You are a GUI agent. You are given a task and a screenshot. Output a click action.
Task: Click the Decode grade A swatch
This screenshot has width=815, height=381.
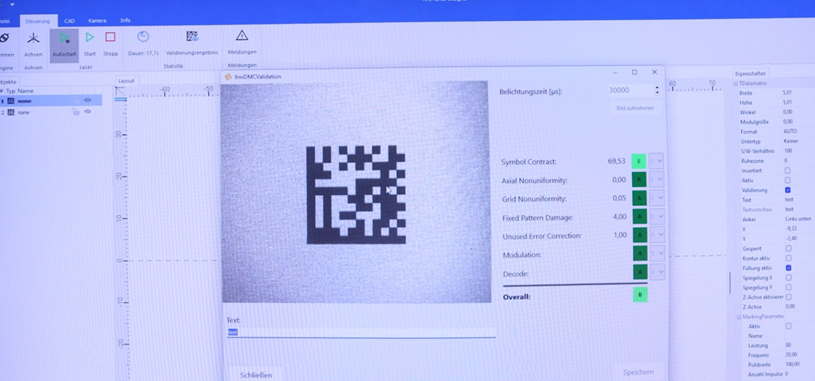(640, 272)
